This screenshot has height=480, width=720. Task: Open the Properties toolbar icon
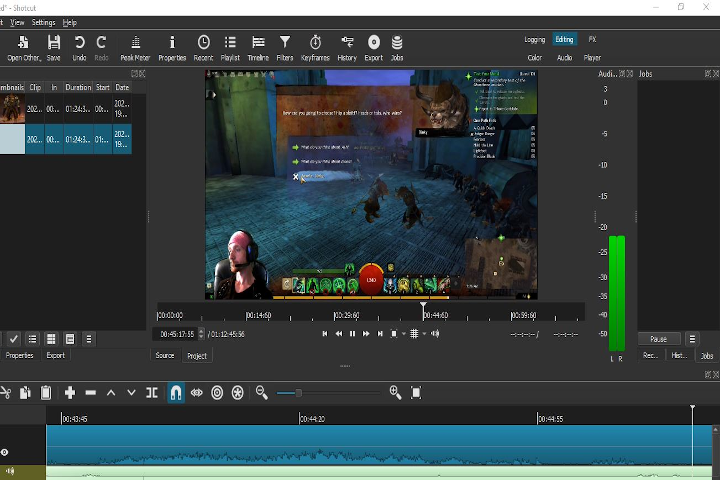(172, 48)
